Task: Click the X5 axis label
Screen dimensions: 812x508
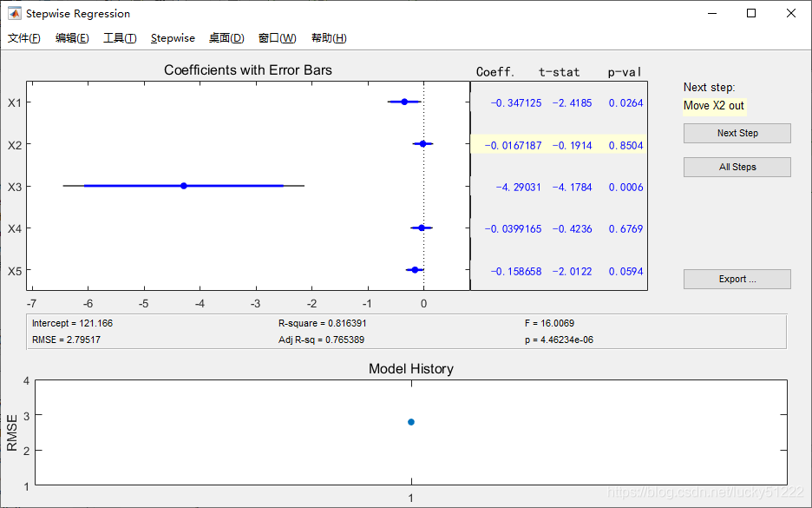Action: pos(15,271)
